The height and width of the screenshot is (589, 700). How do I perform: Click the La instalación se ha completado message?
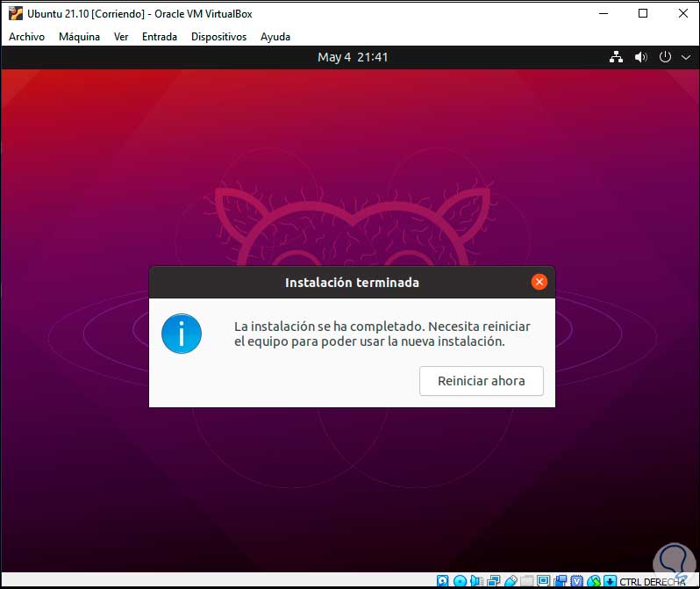[382, 334]
